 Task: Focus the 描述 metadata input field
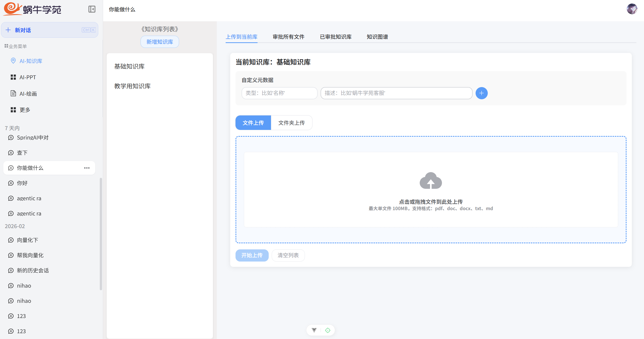coord(396,93)
